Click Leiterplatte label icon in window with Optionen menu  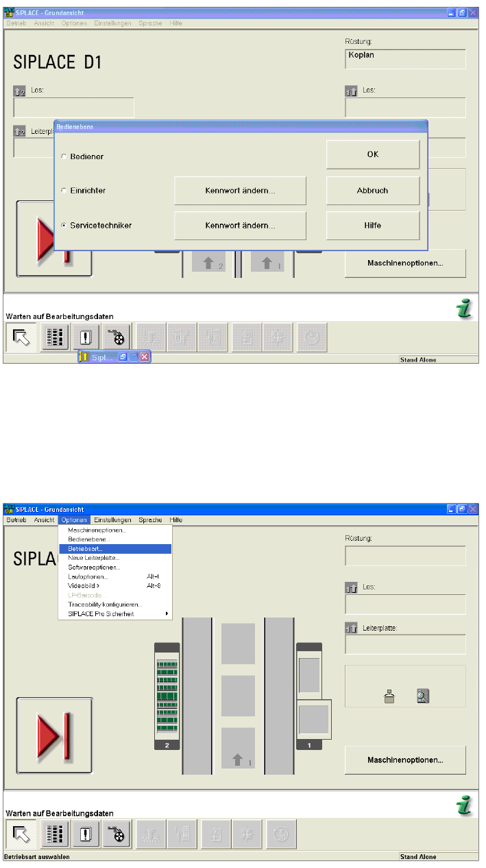click(351, 628)
